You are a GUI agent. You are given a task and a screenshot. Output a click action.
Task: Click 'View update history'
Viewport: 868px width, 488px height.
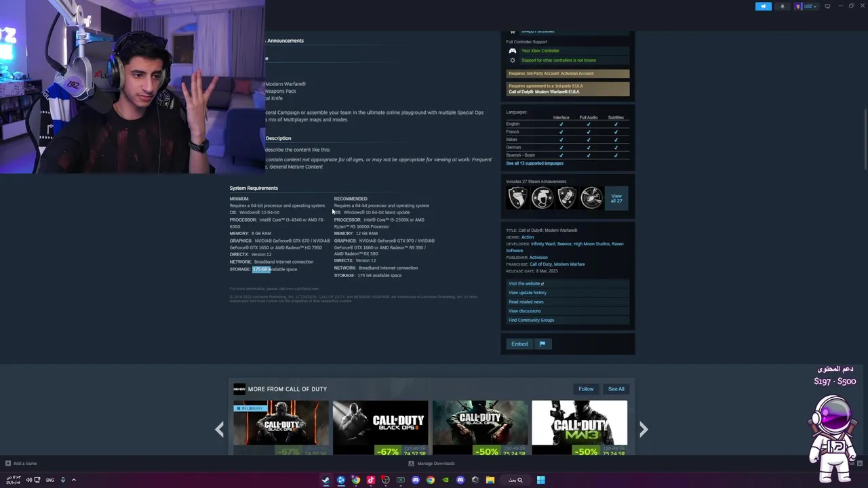pyautogui.click(x=528, y=293)
